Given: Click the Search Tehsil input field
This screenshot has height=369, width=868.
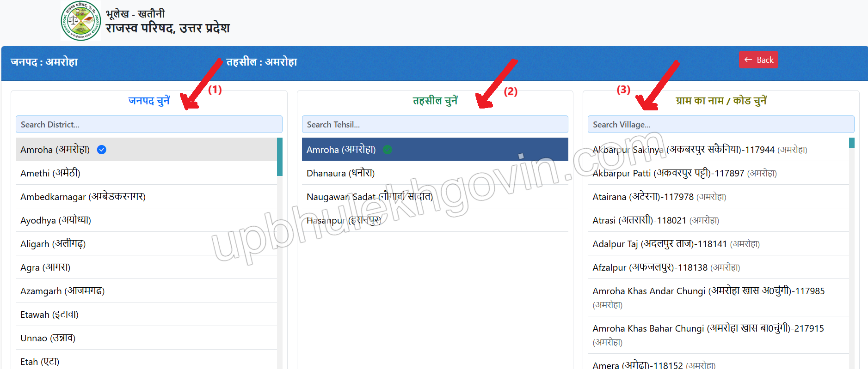Looking at the screenshot, I should click(435, 124).
